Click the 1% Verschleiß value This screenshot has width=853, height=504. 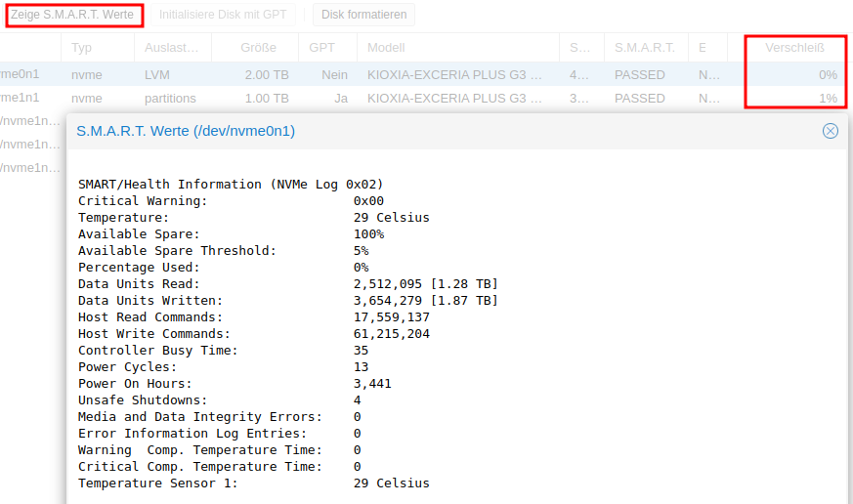click(x=827, y=99)
